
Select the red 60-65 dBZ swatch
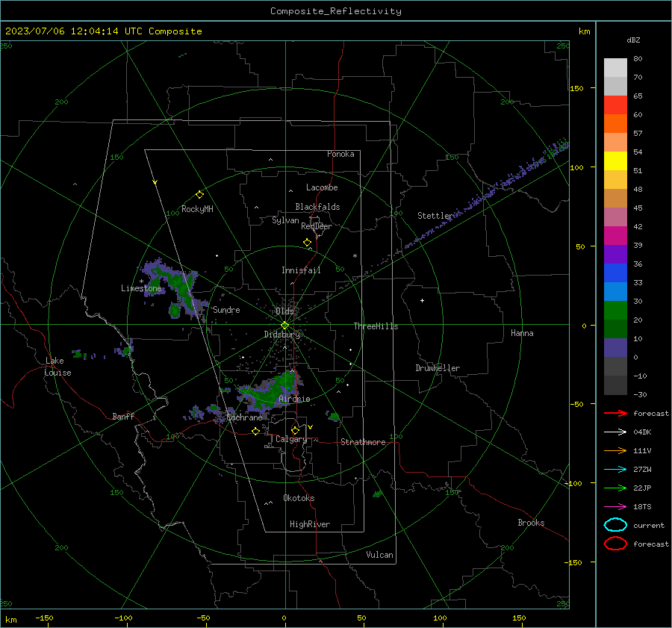[x=615, y=105]
